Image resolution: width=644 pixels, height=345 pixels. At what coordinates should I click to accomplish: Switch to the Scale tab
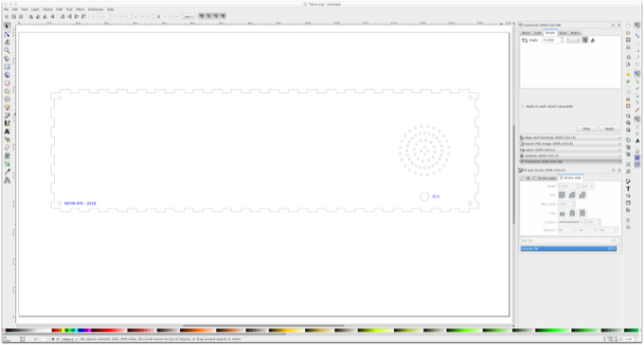(538, 33)
